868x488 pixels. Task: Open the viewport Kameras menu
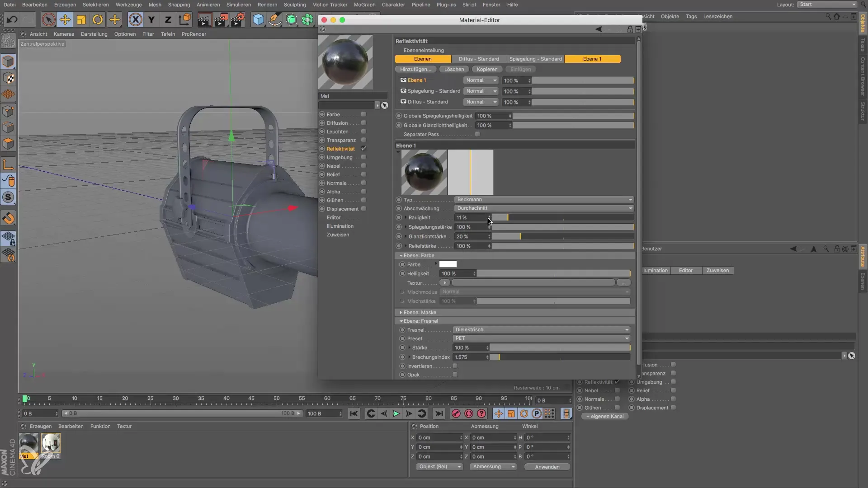tap(64, 34)
